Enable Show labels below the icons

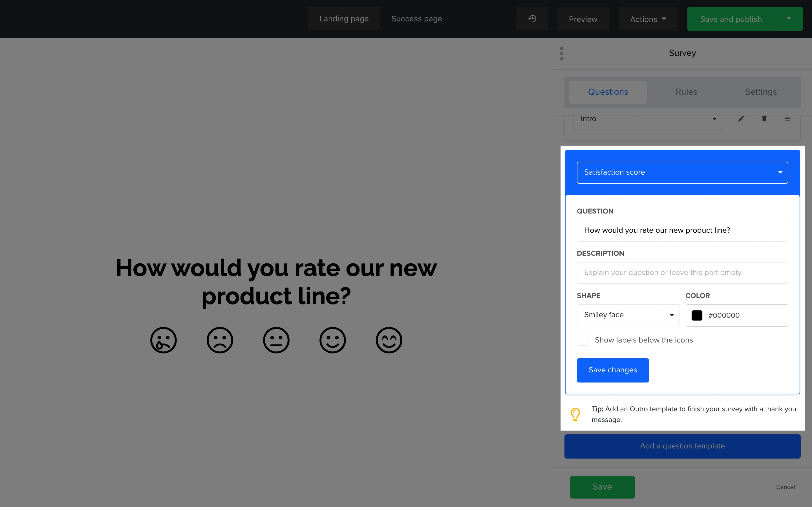click(582, 340)
